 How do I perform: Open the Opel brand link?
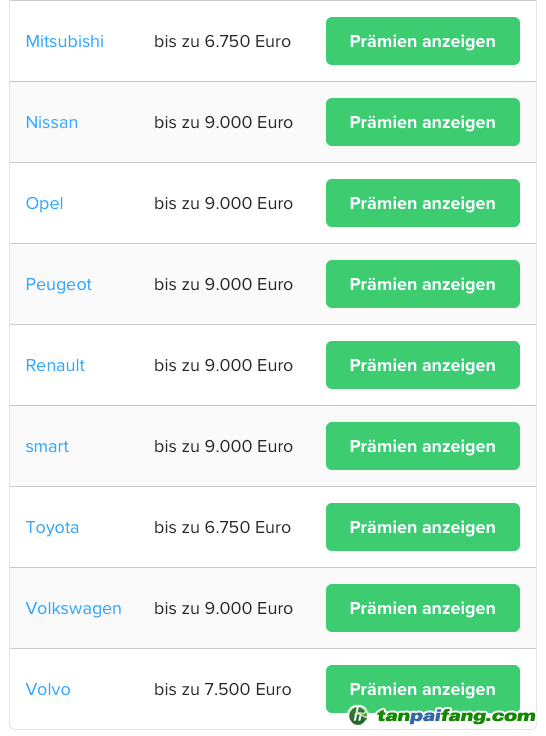(45, 204)
